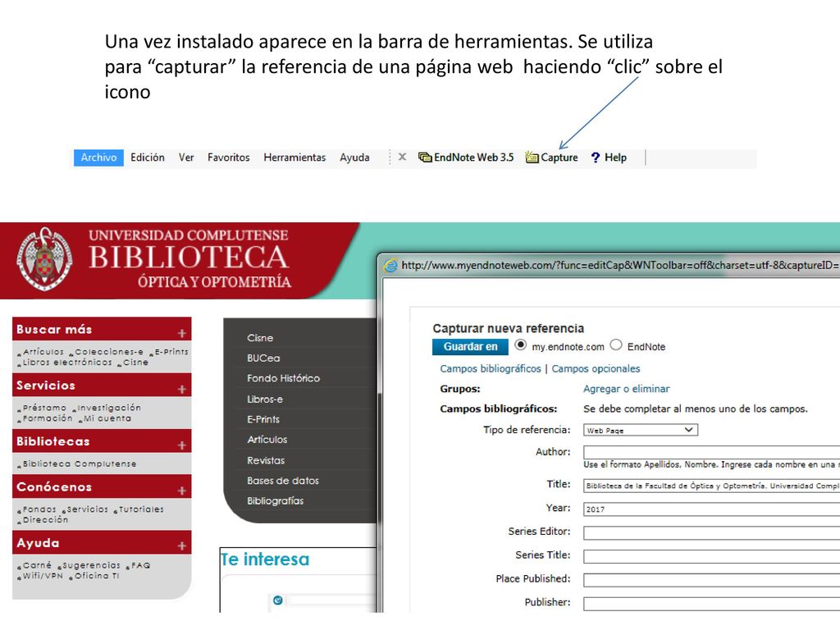840x630 pixels.
Task: Open Colecciones-e under Buscar más
Action: pos(109,352)
